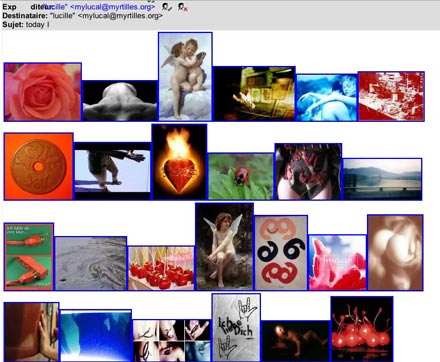The width and height of the screenshot is (440, 362).
Task: Open the flaming sacred heart thumbnail
Action: click(x=179, y=162)
